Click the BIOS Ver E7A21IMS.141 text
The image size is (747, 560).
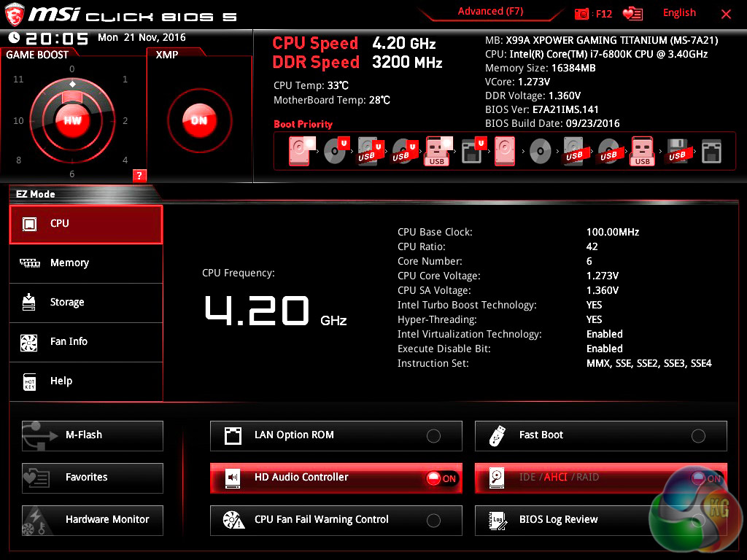542,109
